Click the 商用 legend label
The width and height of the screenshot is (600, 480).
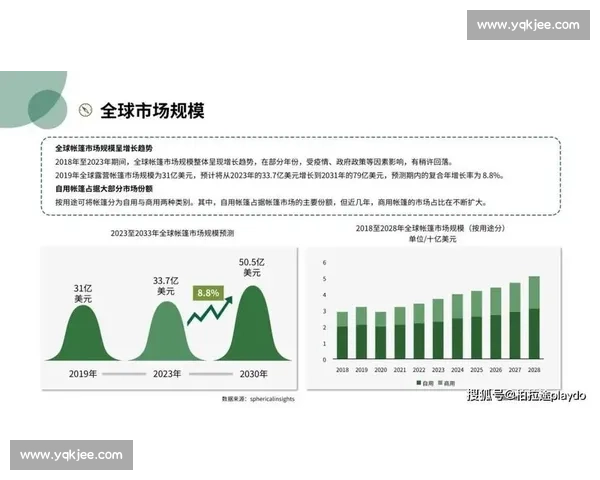(449, 383)
